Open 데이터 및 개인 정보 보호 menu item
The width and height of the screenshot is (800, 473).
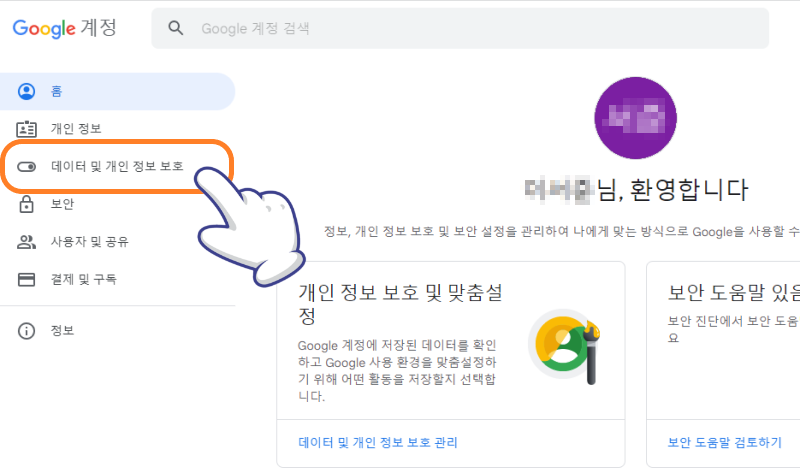pos(117,166)
